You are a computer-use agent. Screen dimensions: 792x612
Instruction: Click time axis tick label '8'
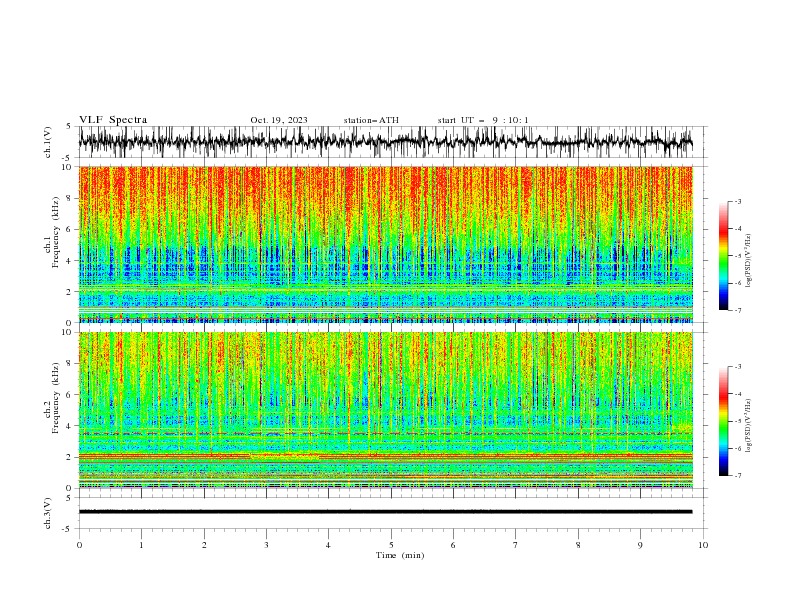578,545
